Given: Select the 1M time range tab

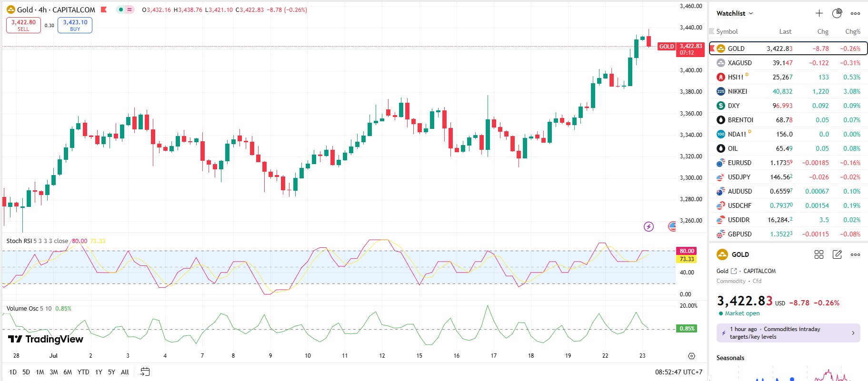Looking at the screenshot, I should [x=40, y=372].
